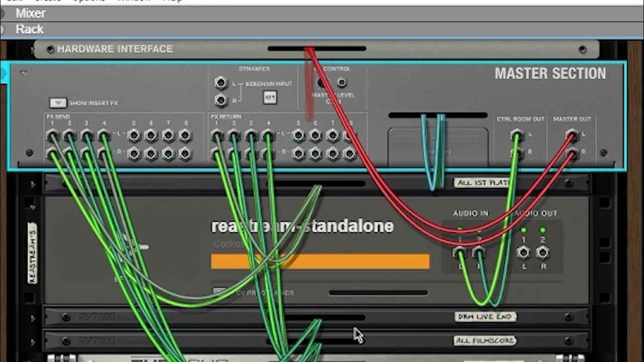The image size is (644, 362).
Task: Click the Mixer panel header
Action: [x=322, y=14]
